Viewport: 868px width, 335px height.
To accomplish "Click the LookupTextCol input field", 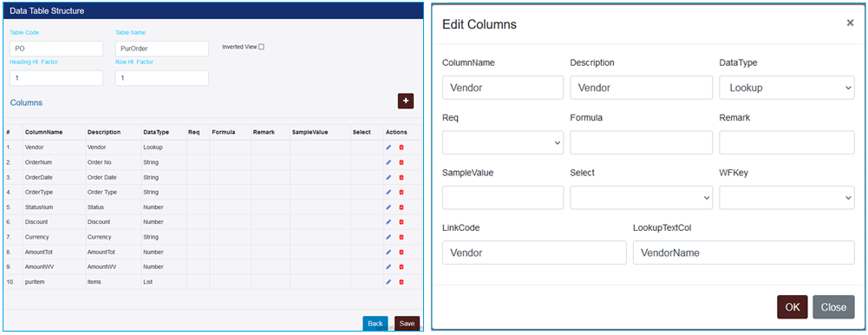I will tap(743, 253).
